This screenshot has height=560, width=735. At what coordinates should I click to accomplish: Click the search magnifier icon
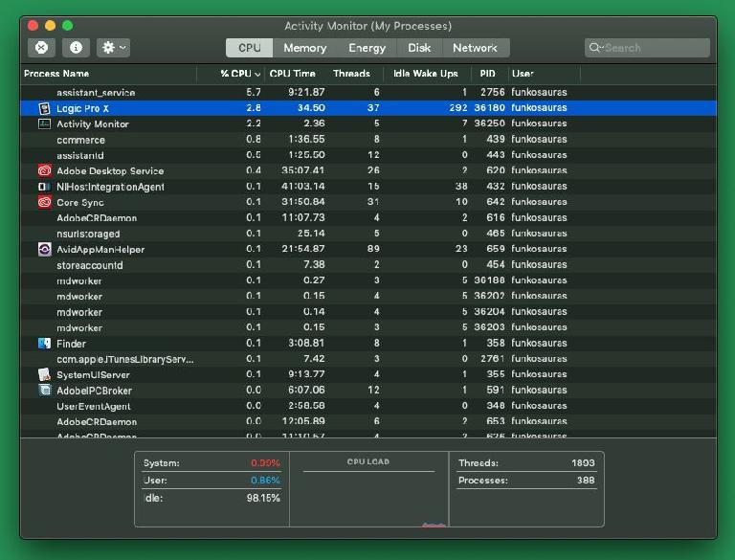[594, 47]
